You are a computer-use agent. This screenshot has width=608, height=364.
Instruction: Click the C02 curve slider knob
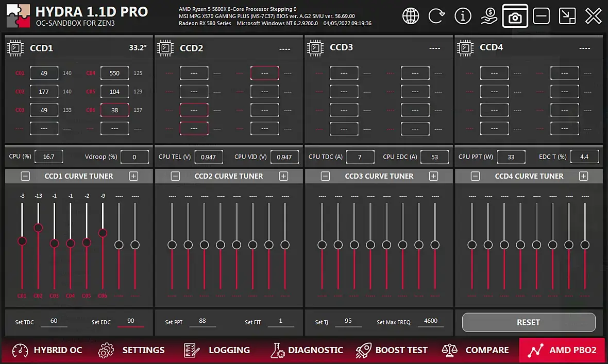tap(38, 228)
